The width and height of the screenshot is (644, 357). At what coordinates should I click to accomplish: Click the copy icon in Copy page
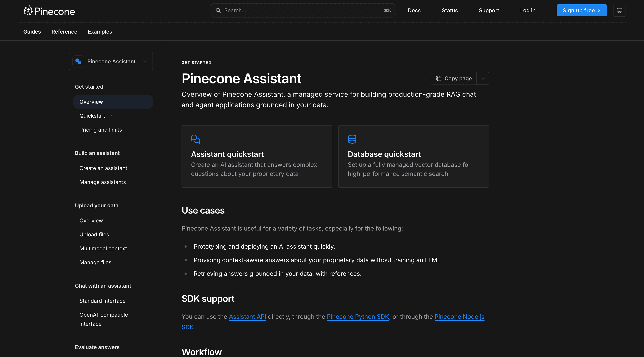pyautogui.click(x=439, y=79)
